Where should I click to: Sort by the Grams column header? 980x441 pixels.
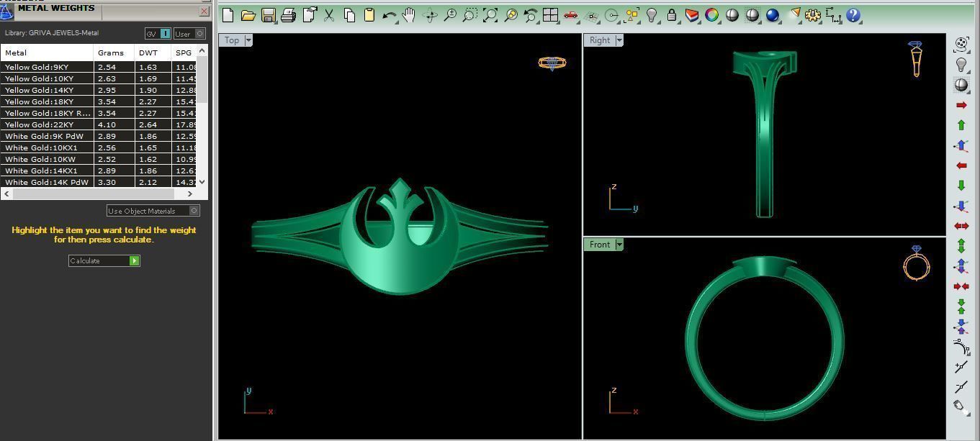pyautogui.click(x=114, y=53)
